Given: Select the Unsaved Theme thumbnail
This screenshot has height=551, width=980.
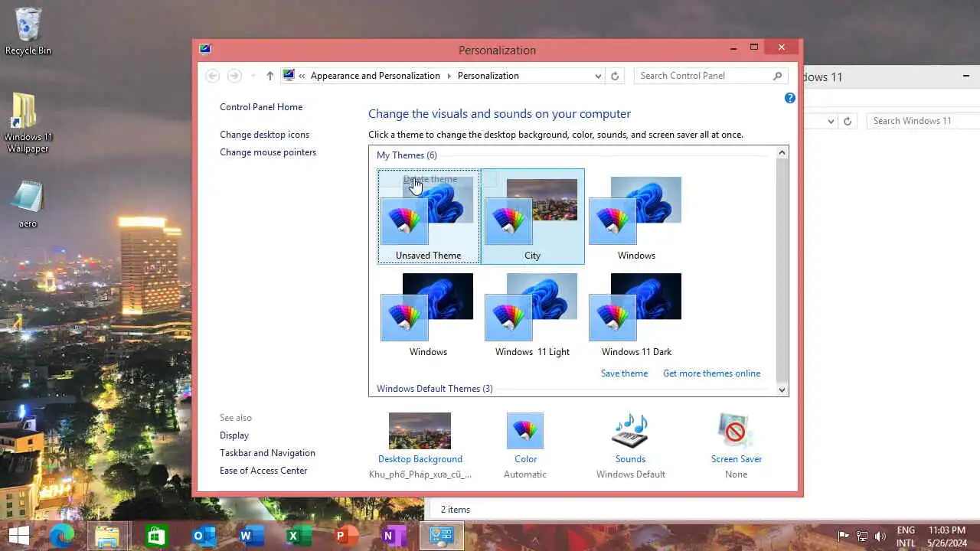Looking at the screenshot, I should coord(428,217).
